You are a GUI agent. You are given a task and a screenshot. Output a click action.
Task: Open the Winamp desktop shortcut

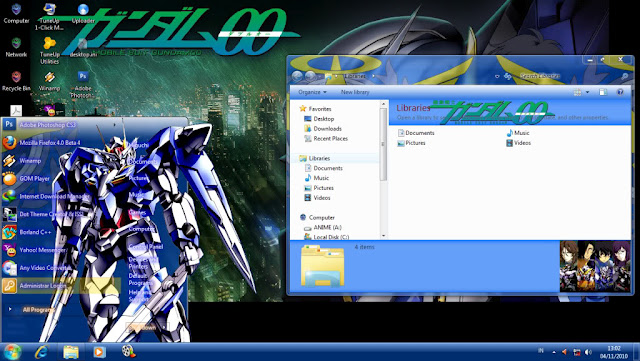pyautogui.click(x=49, y=81)
